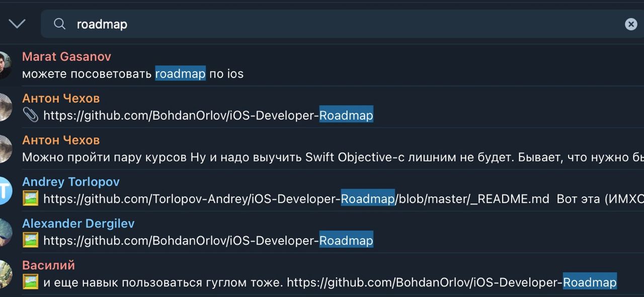Screen dimensions: 644x297
Task: Open Антон Чехов's BohdanOrlov GitHub link result
Action: [x=208, y=115]
